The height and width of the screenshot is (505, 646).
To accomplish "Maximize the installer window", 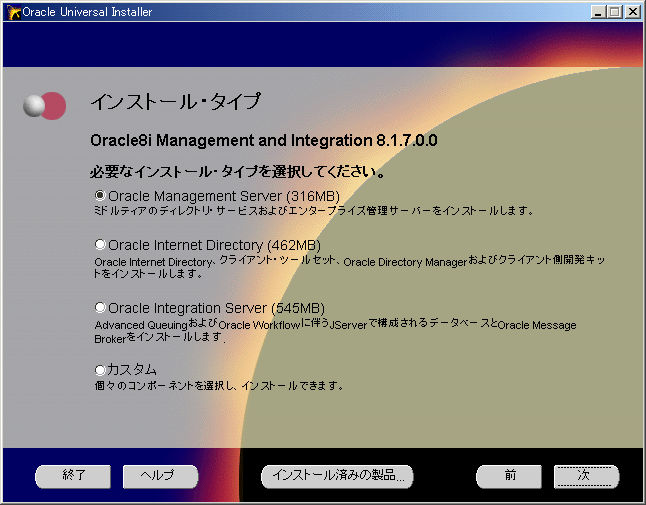I will click(x=614, y=12).
